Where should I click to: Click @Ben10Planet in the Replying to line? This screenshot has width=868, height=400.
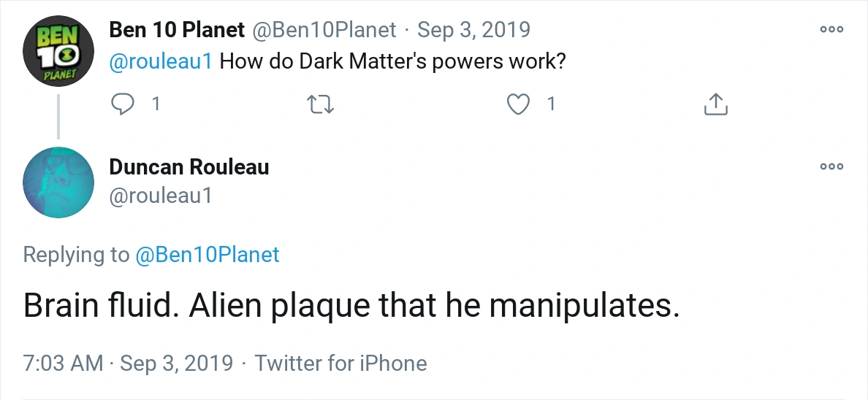(x=208, y=255)
